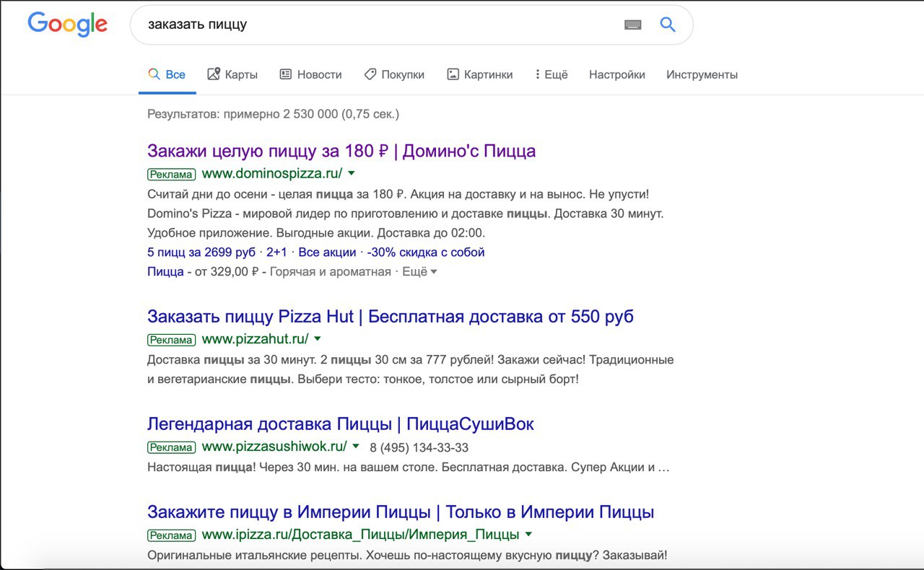Switch to the Карты tab

(x=232, y=74)
